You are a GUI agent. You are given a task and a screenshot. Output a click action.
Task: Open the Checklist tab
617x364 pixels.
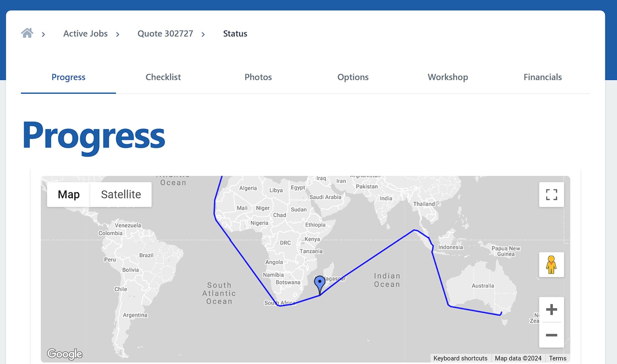(x=163, y=77)
